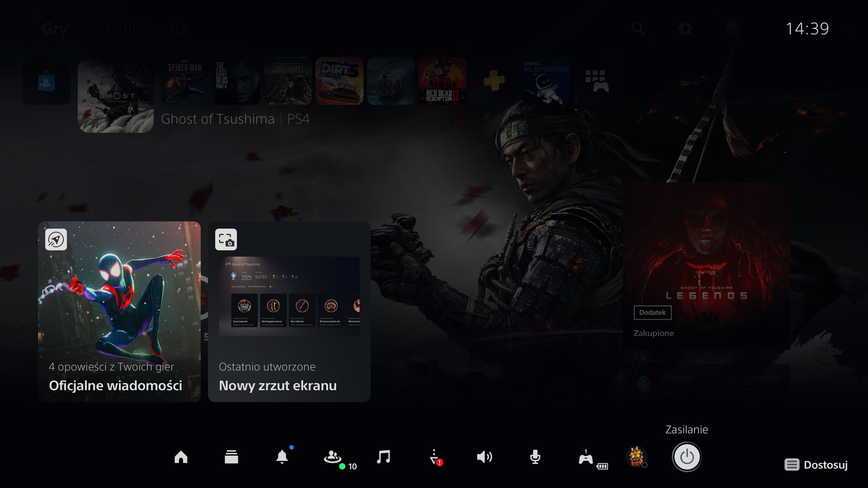The width and height of the screenshot is (868, 488).
Task: Switch to the Multimedia tab
Action: tap(146, 29)
